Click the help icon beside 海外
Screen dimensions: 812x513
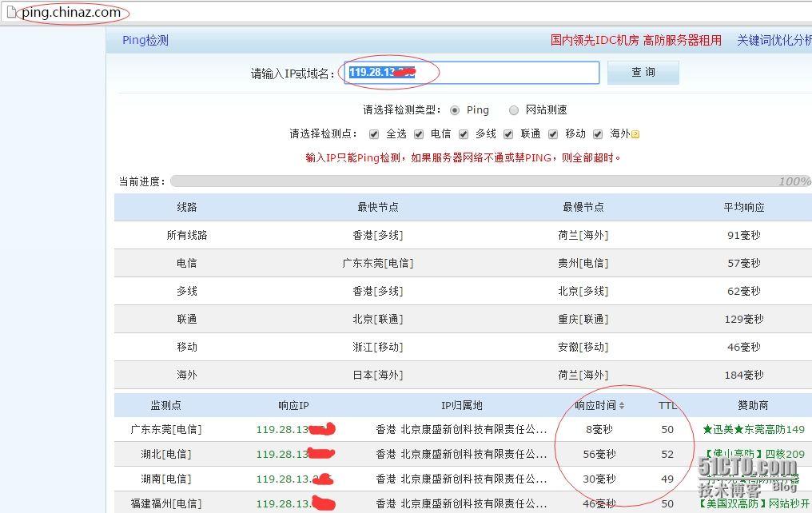[x=635, y=134]
